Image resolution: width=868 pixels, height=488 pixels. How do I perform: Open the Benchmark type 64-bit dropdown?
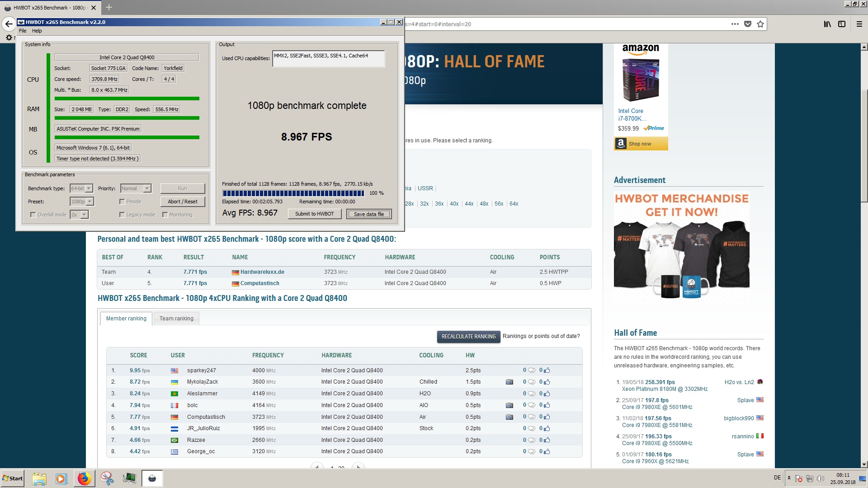tap(81, 188)
